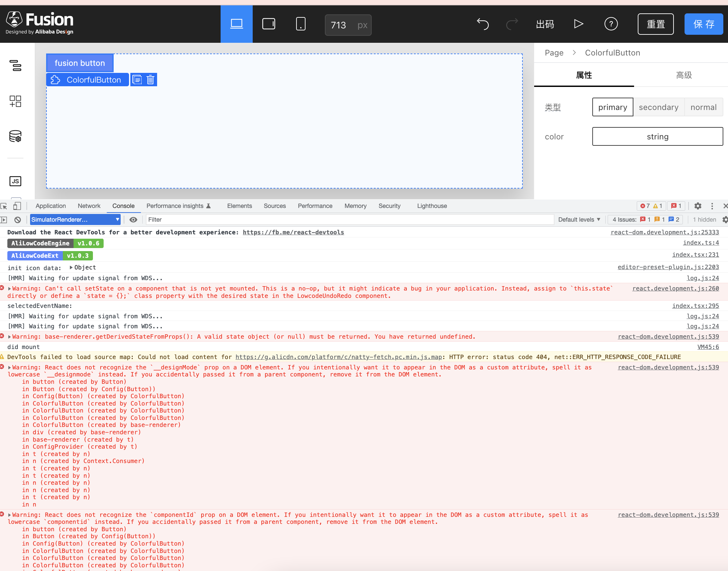728x571 pixels.
Task: Toggle the DevTools device toolbar
Action: pyautogui.click(x=17, y=206)
